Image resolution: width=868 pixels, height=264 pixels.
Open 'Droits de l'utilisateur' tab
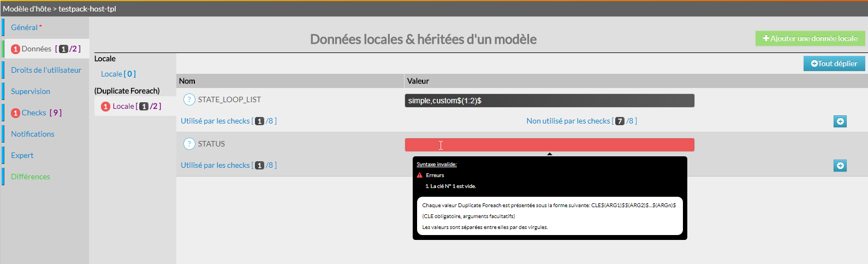(46, 70)
